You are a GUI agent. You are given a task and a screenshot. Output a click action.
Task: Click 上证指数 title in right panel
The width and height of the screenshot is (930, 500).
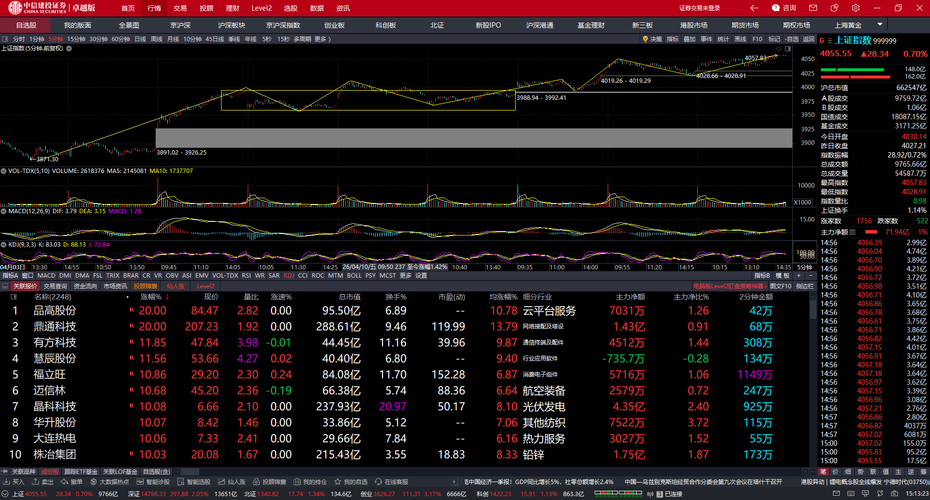click(852, 40)
